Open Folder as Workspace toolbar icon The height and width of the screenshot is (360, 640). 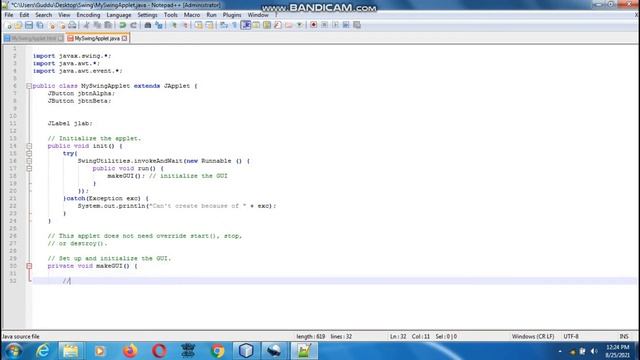pos(289,25)
